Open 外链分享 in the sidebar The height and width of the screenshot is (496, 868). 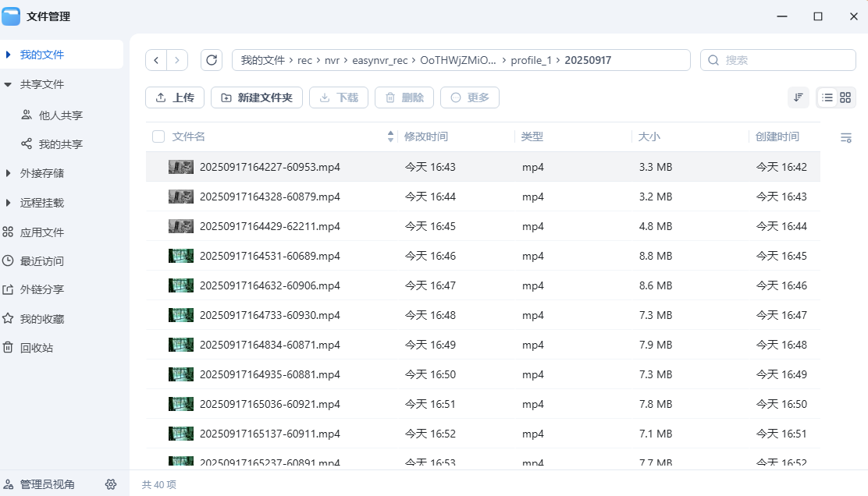coord(42,289)
